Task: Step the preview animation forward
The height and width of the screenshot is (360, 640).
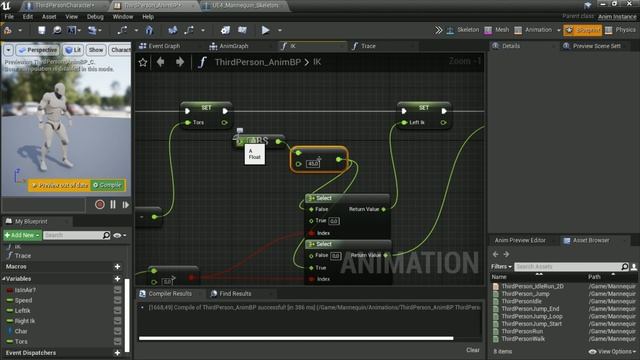Action: [x=126, y=204]
